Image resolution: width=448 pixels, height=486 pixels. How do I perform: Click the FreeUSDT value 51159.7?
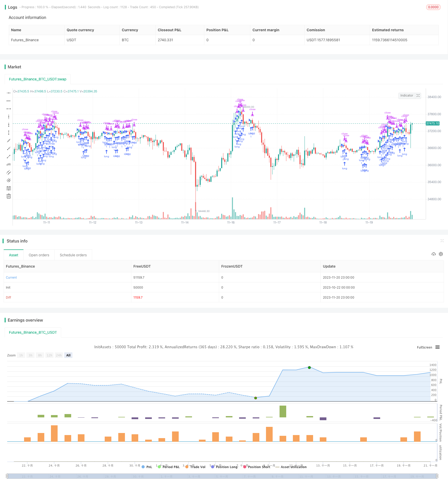(x=139, y=278)
